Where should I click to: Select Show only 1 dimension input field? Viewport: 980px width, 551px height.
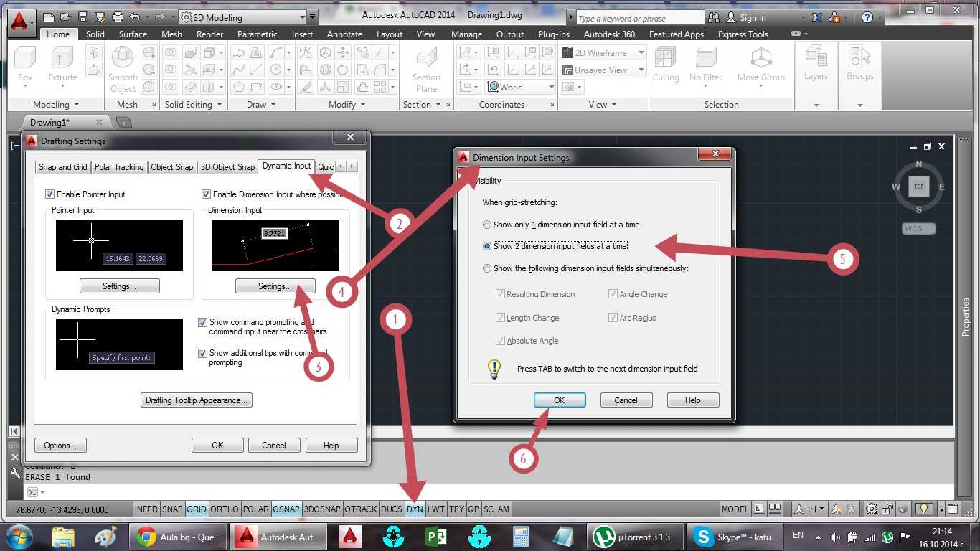[x=488, y=225]
